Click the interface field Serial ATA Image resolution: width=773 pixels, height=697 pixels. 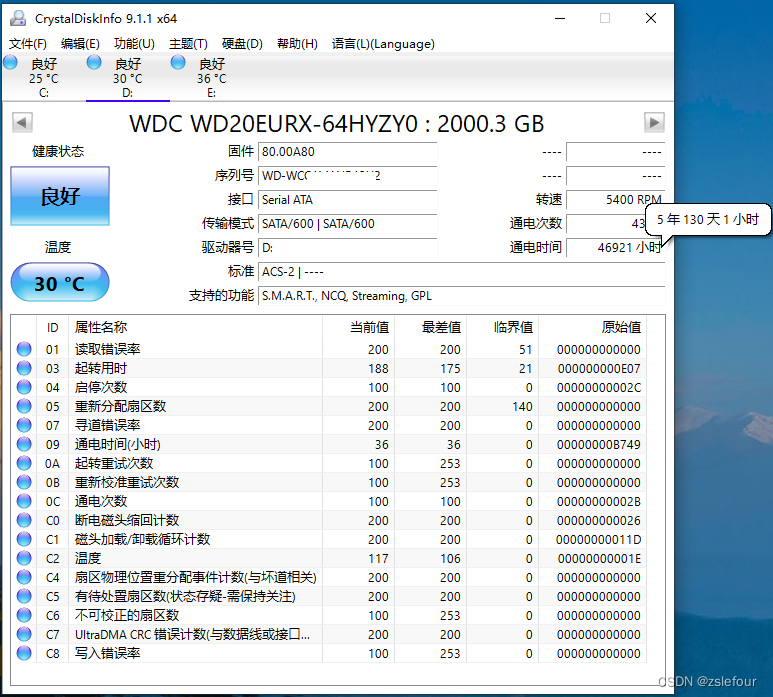(348, 200)
